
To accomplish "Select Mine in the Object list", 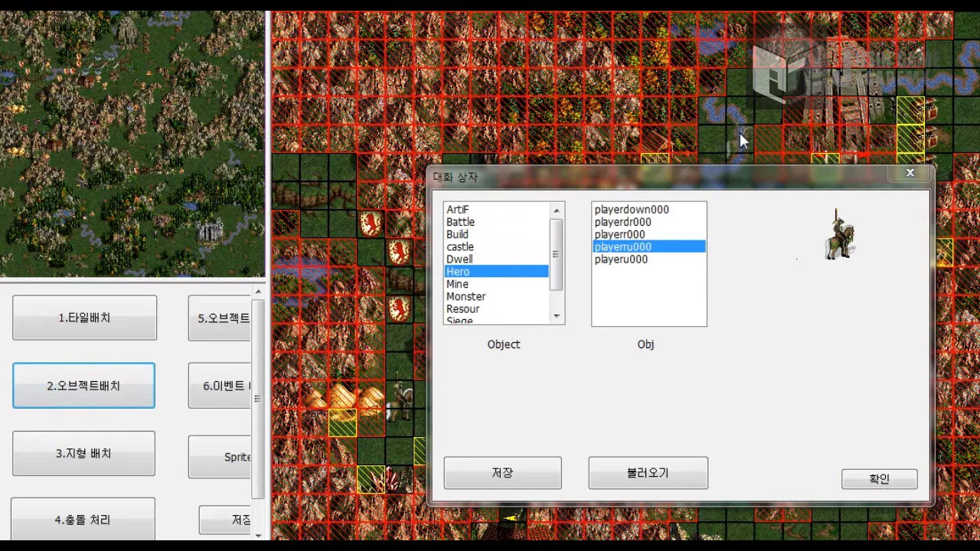I will pyautogui.click(x=496, y=284).
